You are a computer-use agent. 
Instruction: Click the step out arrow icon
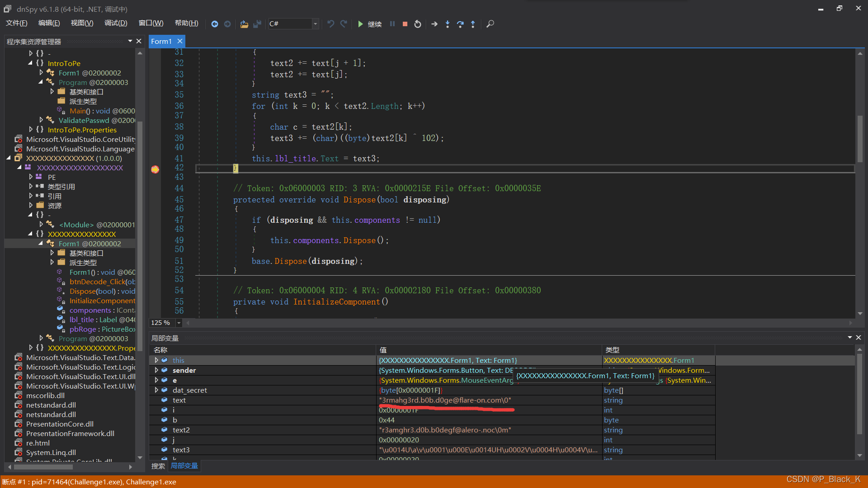coord(473,24)
